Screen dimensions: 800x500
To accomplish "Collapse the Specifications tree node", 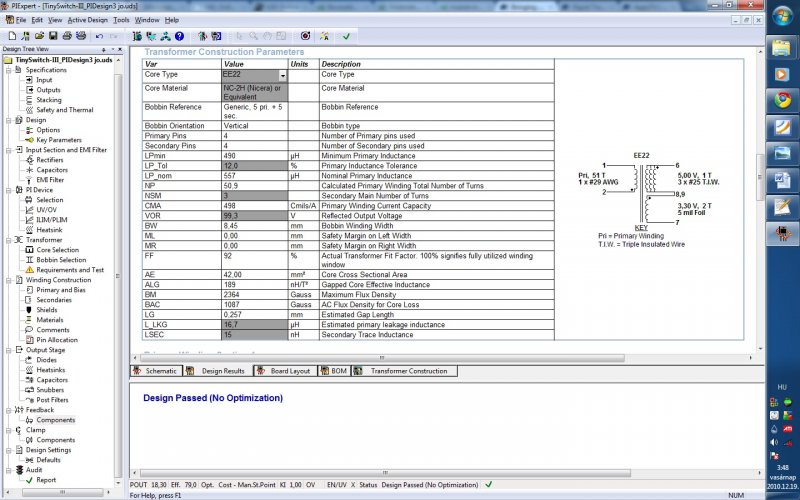I will 9,70.
